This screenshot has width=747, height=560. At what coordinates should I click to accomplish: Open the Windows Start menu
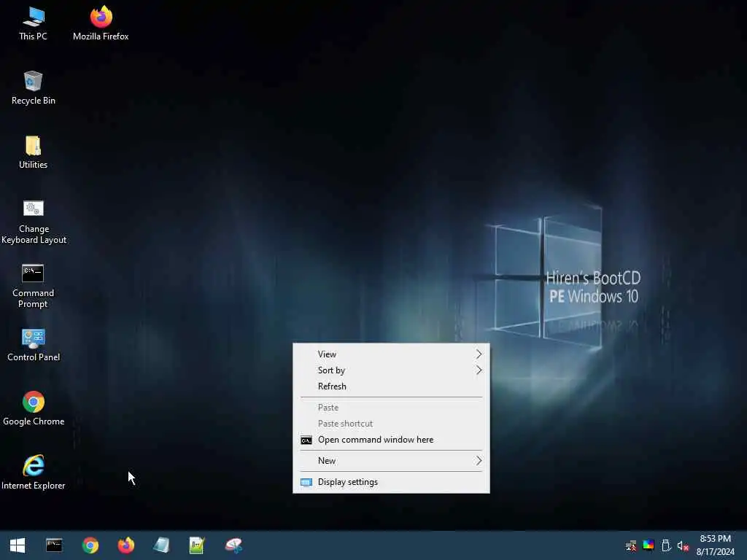click(x=18, y=545)
